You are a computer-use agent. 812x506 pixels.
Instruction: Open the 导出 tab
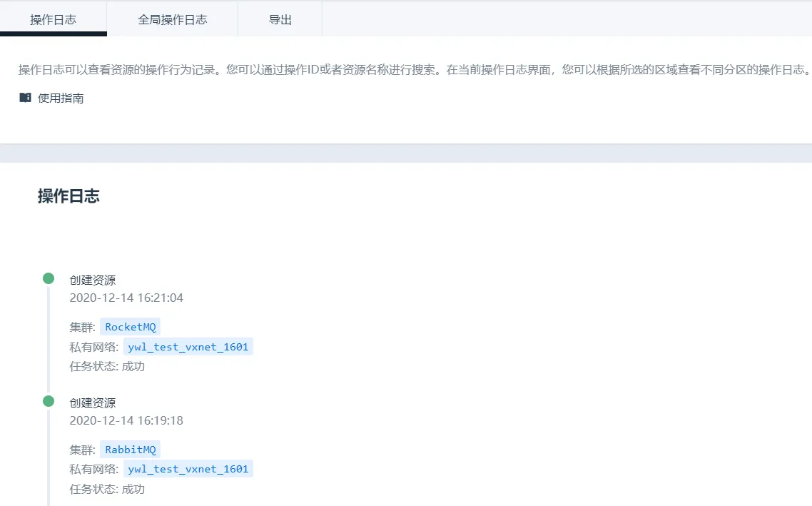pyautogui.click(x=280, y=19)
